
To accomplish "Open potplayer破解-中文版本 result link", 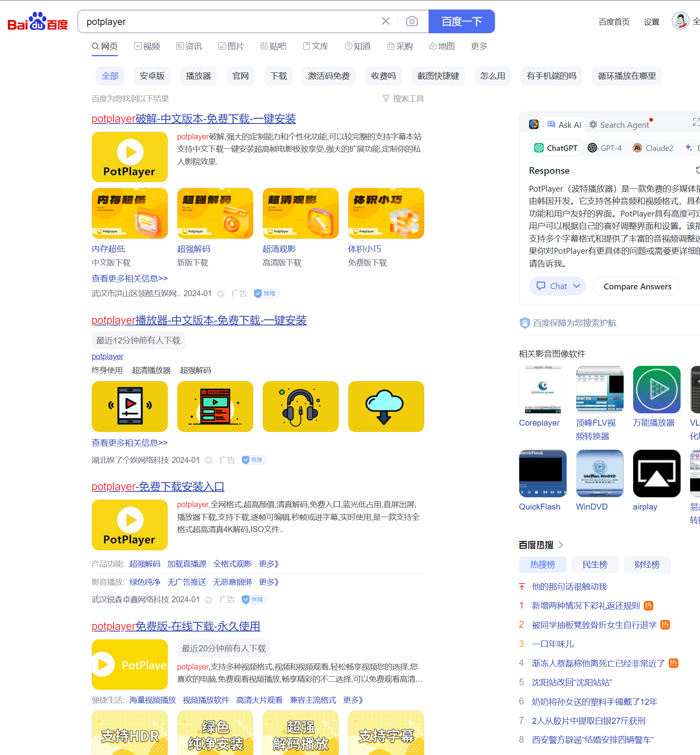I will click(x=194, y=118).
